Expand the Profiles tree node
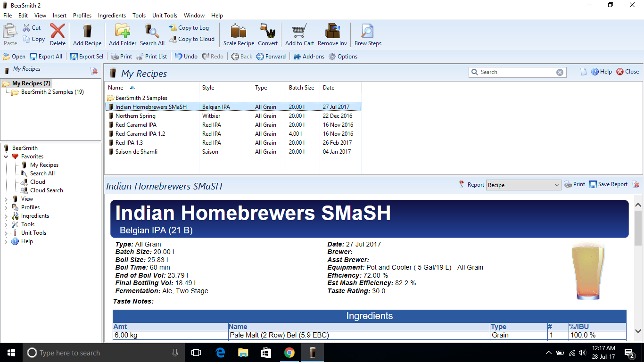The image size is (644, 362). point(6,207)
